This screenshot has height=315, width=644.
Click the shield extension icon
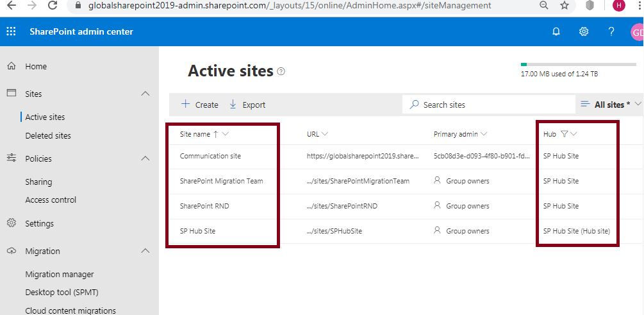pyautogui.click(x=590, y=5)
